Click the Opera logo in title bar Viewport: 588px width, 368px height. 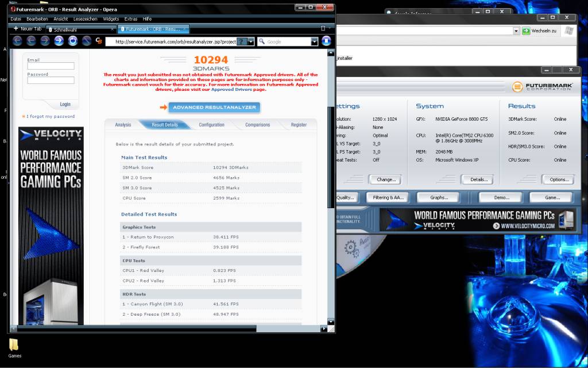click(14, 9)
